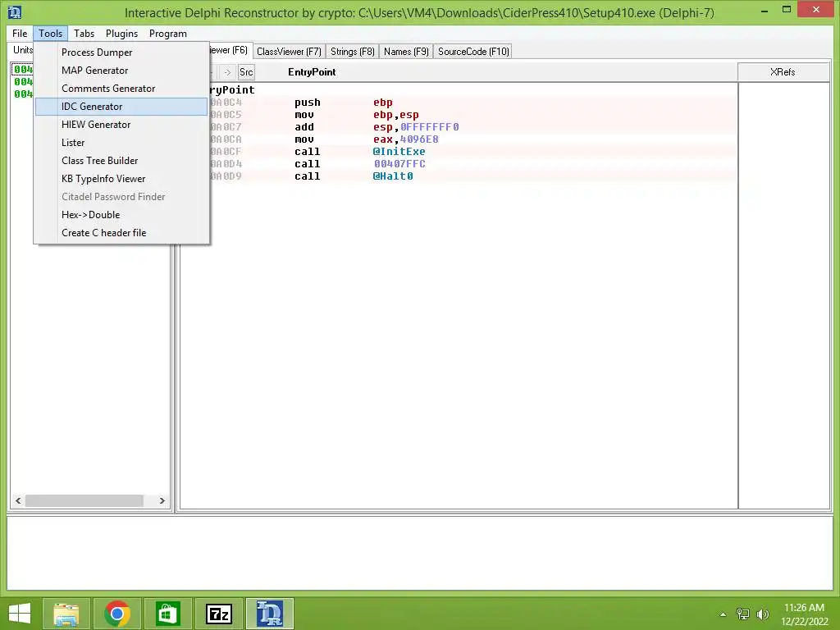Click the network tray icon
The image size is (840, 630).
coord(743,614)
